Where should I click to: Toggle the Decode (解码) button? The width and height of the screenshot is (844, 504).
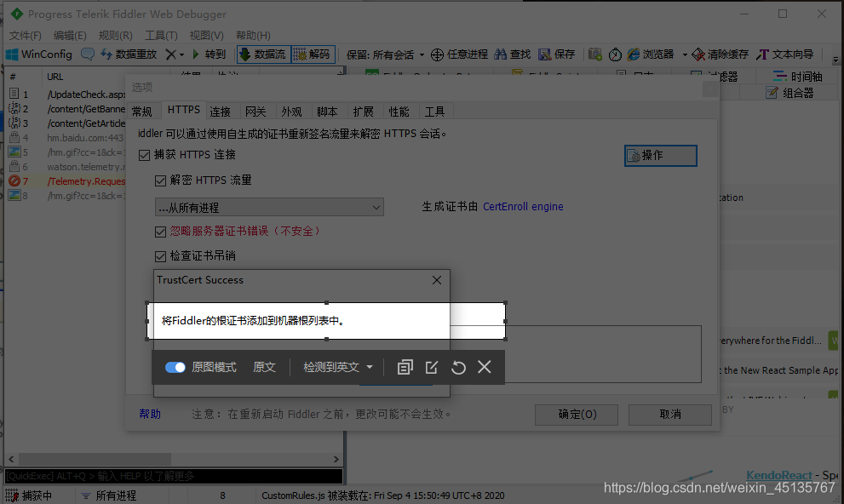pyautogui.click(x=313, y=54)
